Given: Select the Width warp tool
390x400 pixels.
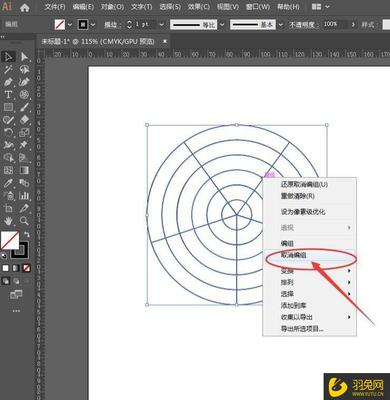Looking at the screenshot, I should coord(8,145).
